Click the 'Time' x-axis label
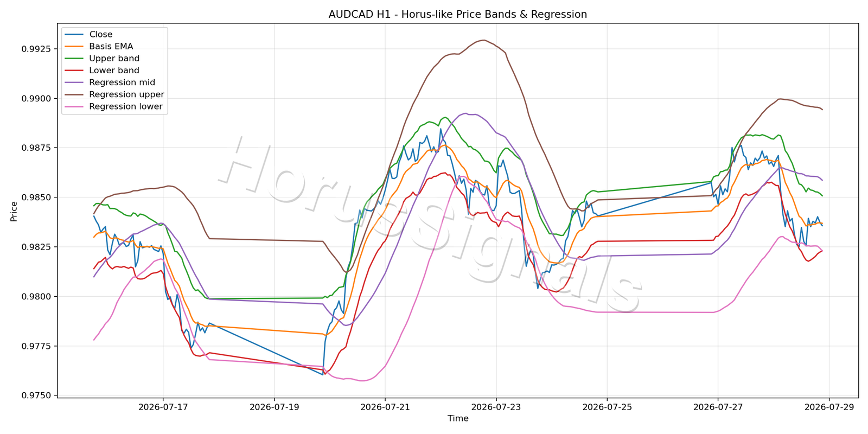This screenshot has width=868, height=434. pyautogui.click(x=458, y=418)
